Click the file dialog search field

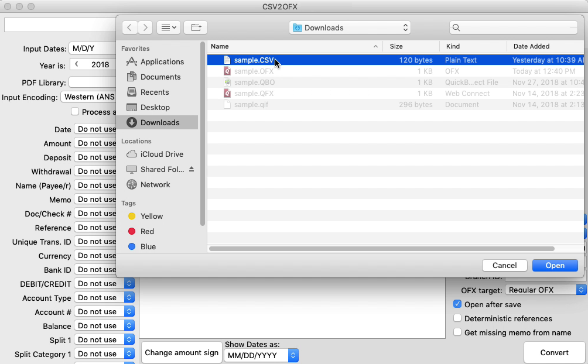click(x=514, y=28)
